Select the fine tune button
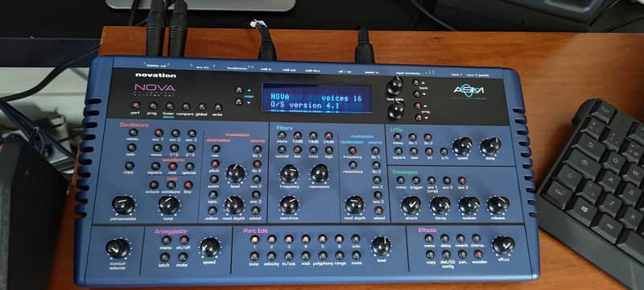Image resolution: width=644 pixels, height=290 pixels. pyautogui.click(x=188, y=184)
